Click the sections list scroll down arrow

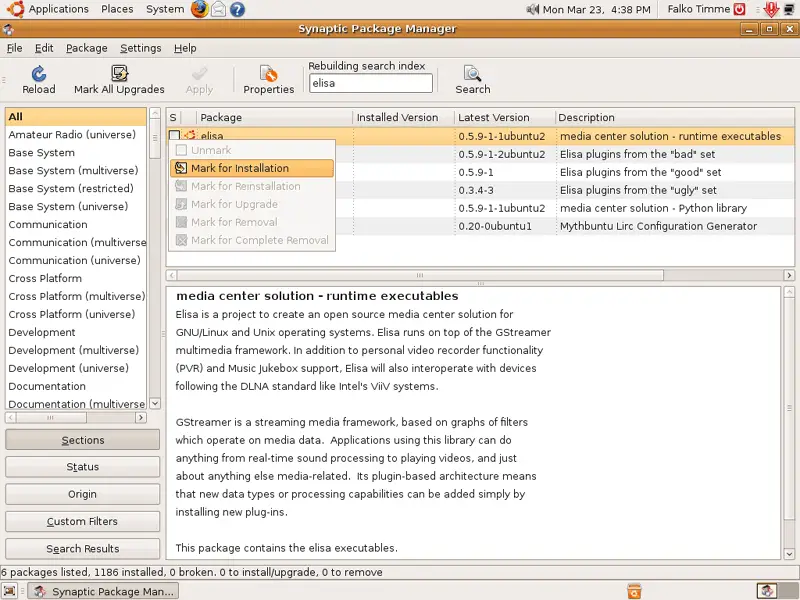155,403
